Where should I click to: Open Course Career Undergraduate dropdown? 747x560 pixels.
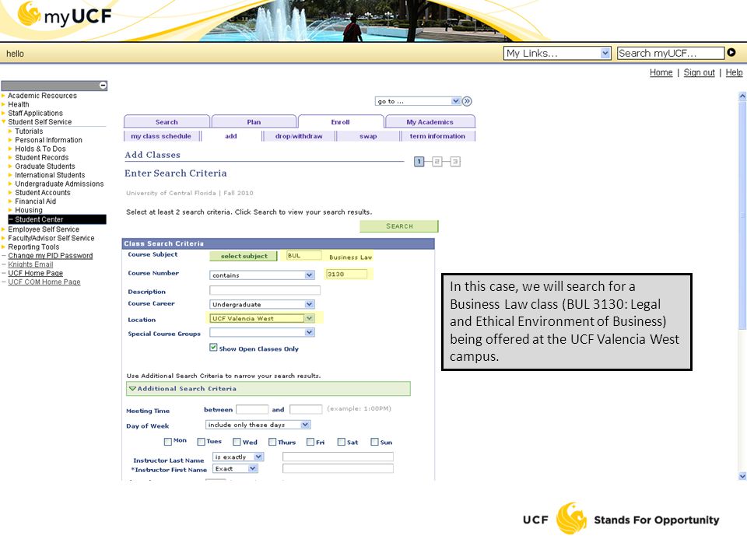tap(262, 304)
